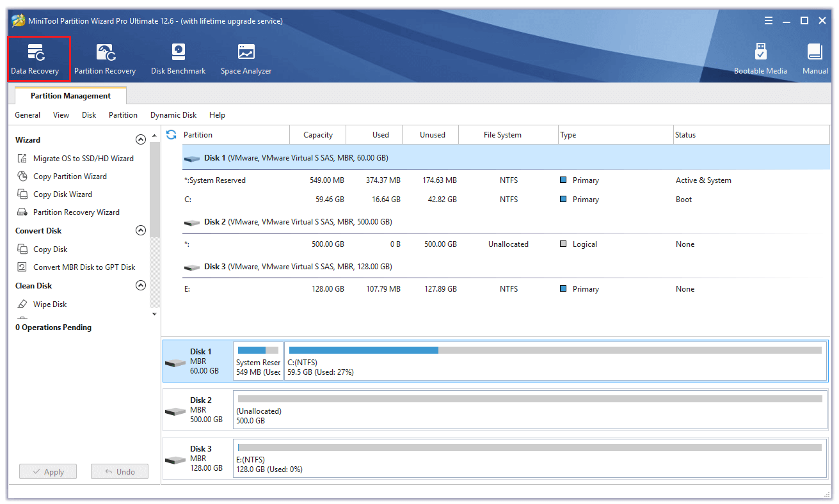The width and height of the screenshot is (839, 504).
Task: Click the C:(NTFS) block in disk map
Action: (x=555, y=361)
